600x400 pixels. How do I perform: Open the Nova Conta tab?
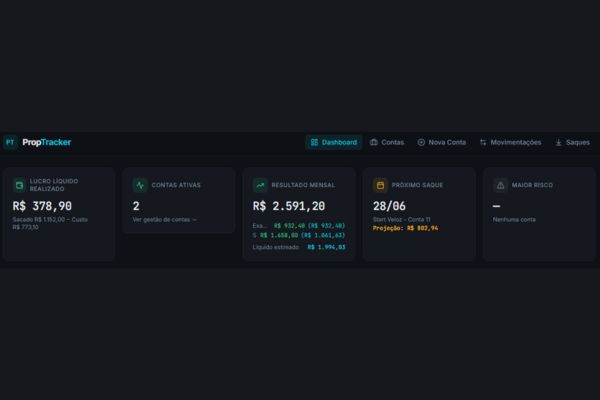(x=442, y=142)
